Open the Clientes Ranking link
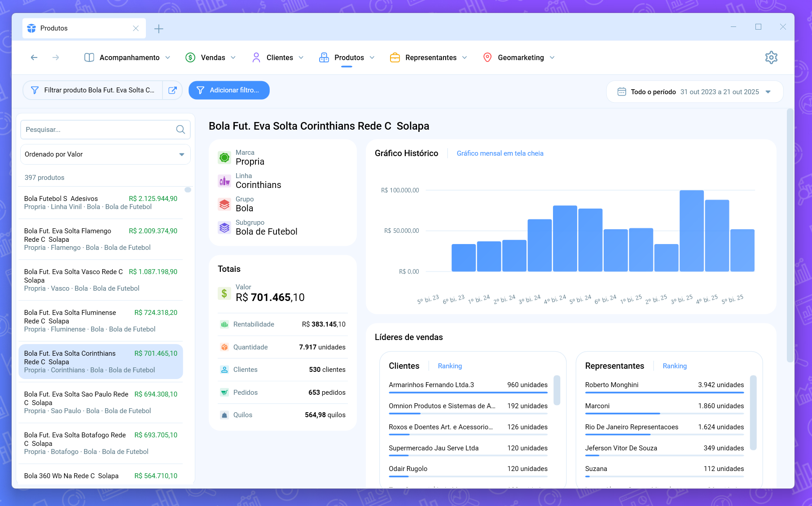Image resolution: width=812 pixels, height=506 pixels. coord(450,366)
